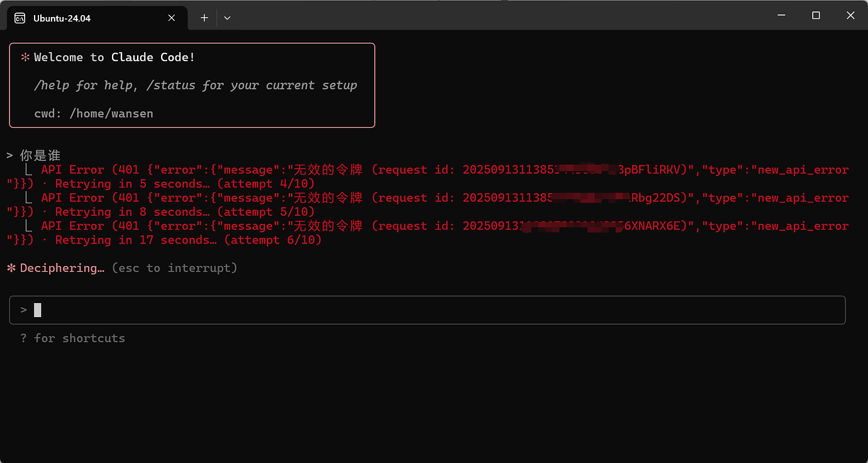Minimize the terminal window
868x463 pixels.
781,16
